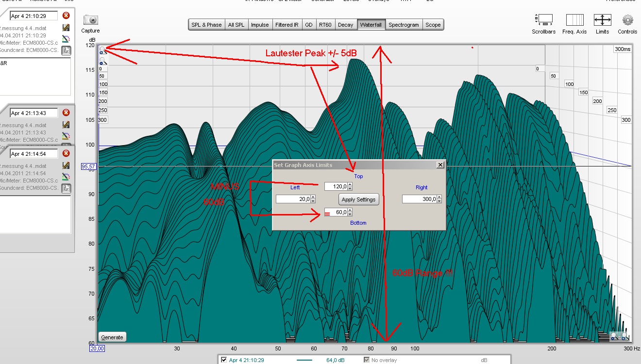The width and height of the screenshot is (641, 364).
Task: Select the GD tab
Action: (x=309, y=25)
